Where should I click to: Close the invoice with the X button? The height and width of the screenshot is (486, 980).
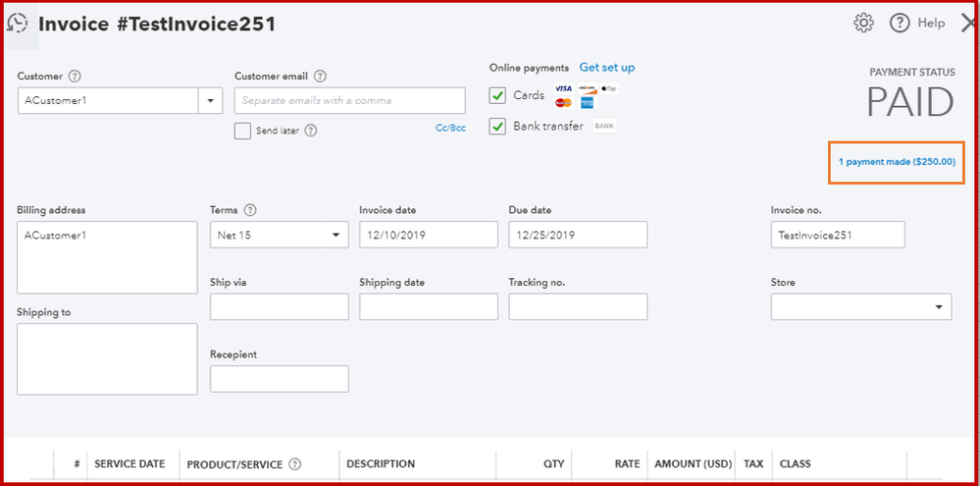pyautogui.click(x=968, y=24)
